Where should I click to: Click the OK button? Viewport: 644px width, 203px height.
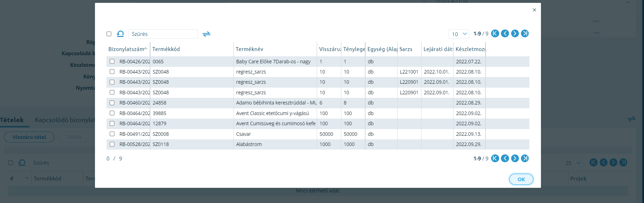pyautogui.click(x=521, y=179)
